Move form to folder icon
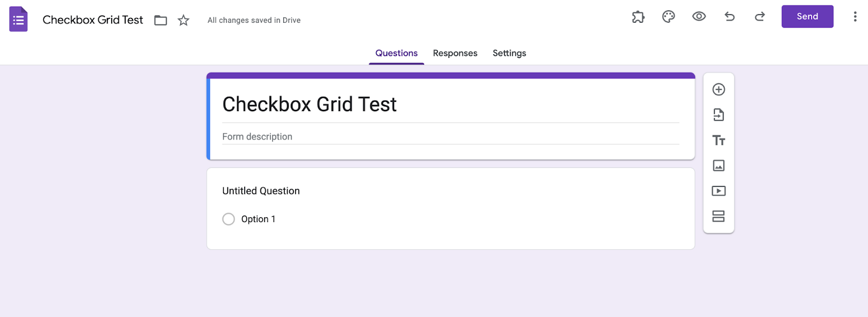 [x=161, y=21]
